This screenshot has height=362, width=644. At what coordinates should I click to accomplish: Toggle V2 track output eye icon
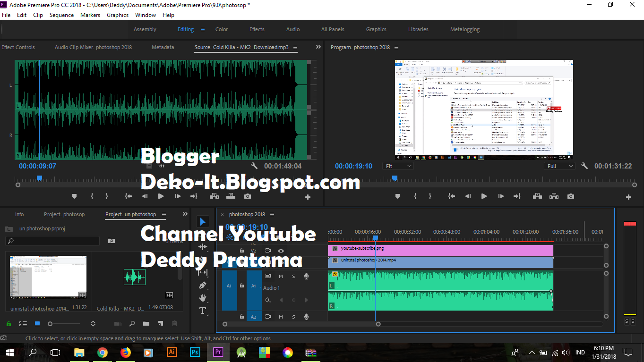pos(281,251)
